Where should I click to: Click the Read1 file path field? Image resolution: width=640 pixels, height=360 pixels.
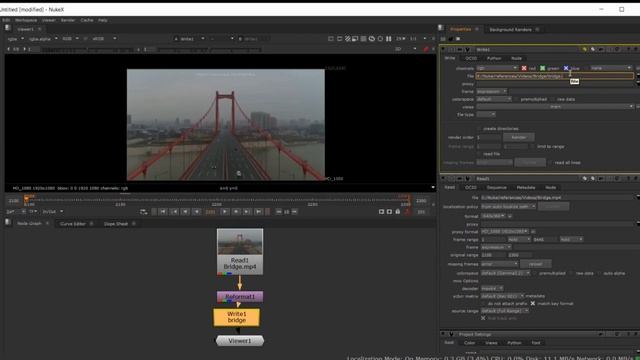pyautogui.click(x=557, y=198)
